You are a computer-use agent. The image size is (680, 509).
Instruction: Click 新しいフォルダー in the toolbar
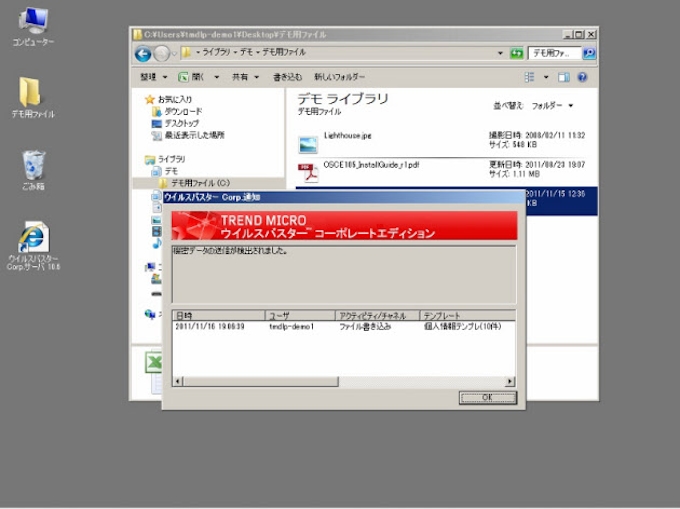pyautogui.click(x=338, y=77)
